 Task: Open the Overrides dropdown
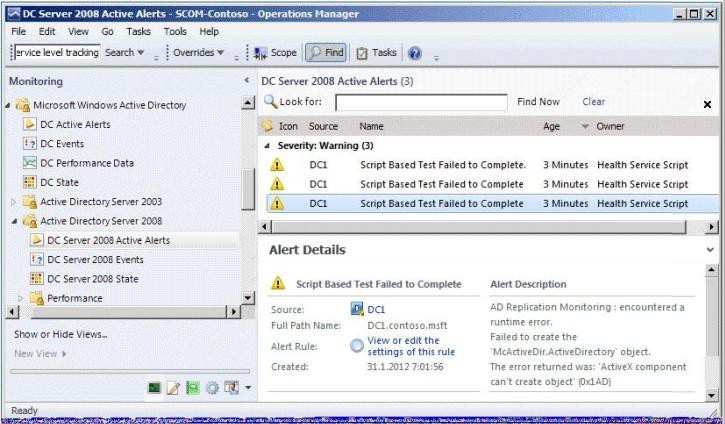[x=198, y=52]
